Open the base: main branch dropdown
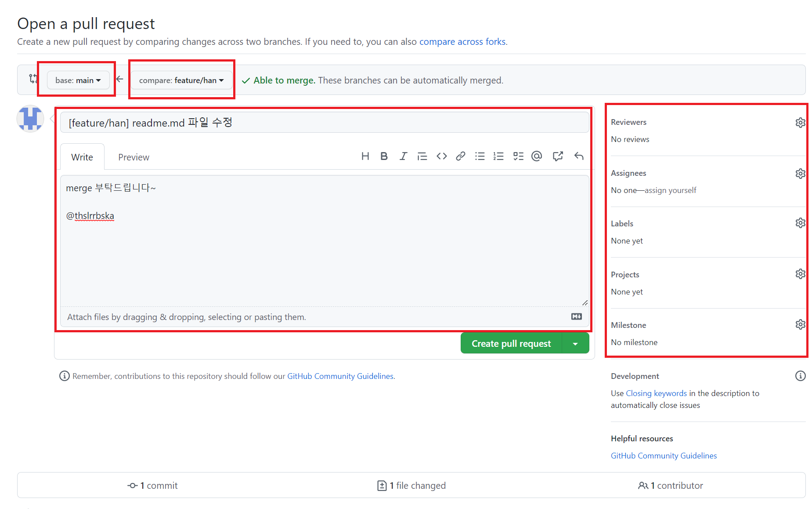Screen dimensions: 812x509 78,80
